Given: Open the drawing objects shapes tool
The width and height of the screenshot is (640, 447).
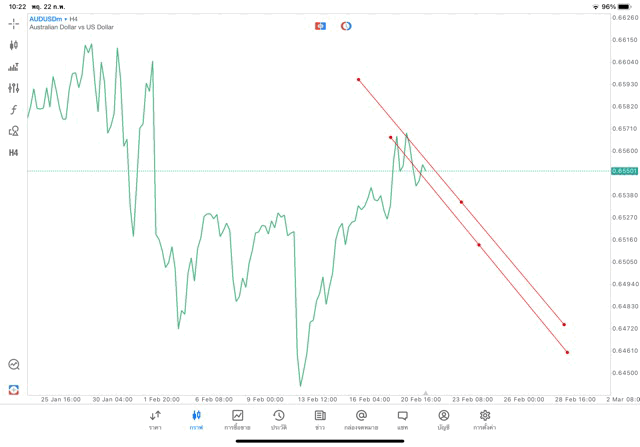Looking at the screenshot, I should tap(14, 131).
